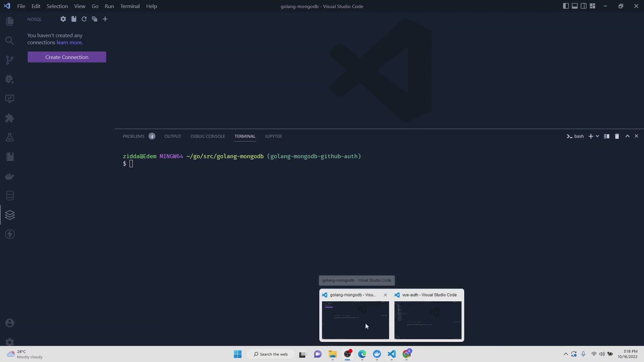
Task: Open the Thunder Client lightning view
Action: [x=10, y=234]
